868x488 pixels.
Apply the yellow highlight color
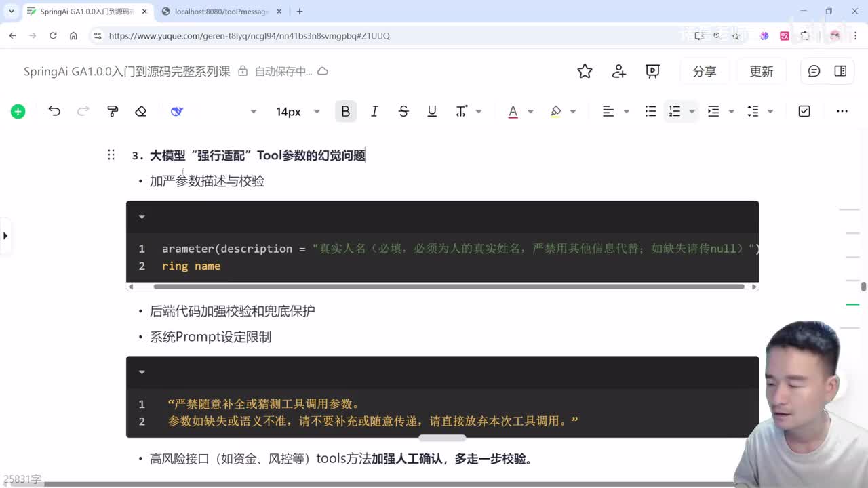pyautogui.click(x=556, y=111)
